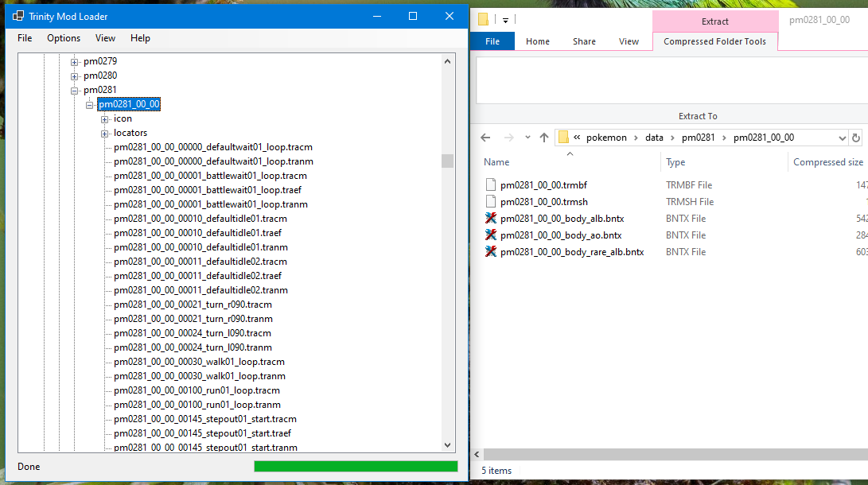This screenshot has width=868, height=485.
Task: Click the pm0281_00_00 breadcrumb in address bar
Action: point(763,138)
